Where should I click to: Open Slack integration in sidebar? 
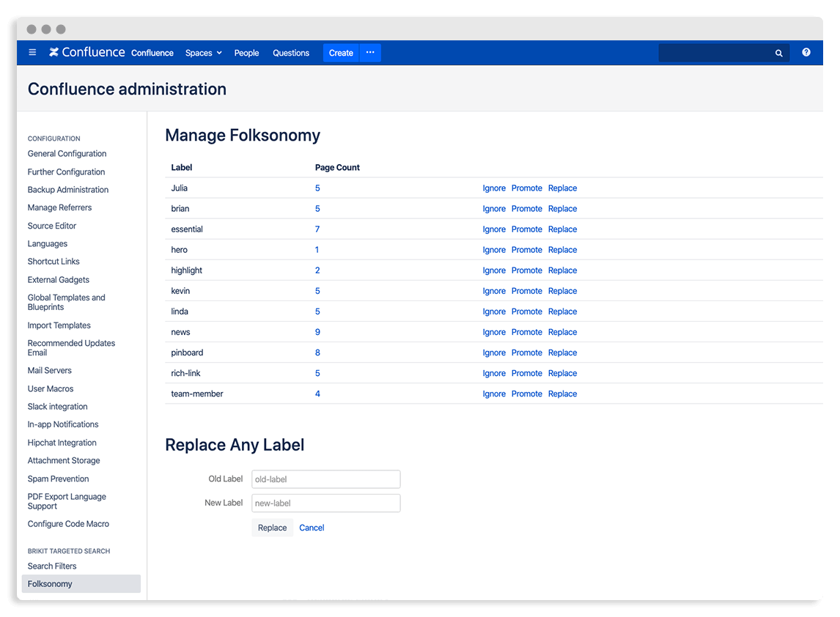(57, 407)
